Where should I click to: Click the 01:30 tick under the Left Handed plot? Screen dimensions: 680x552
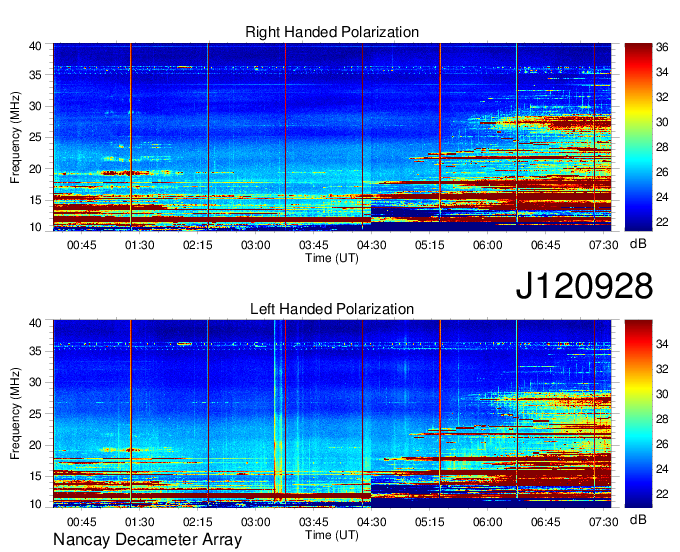tap(139, 522)
